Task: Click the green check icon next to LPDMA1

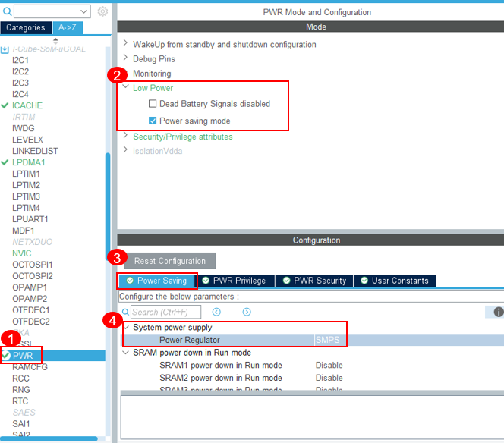Action: pyautogui.click(x=5, y=162)
